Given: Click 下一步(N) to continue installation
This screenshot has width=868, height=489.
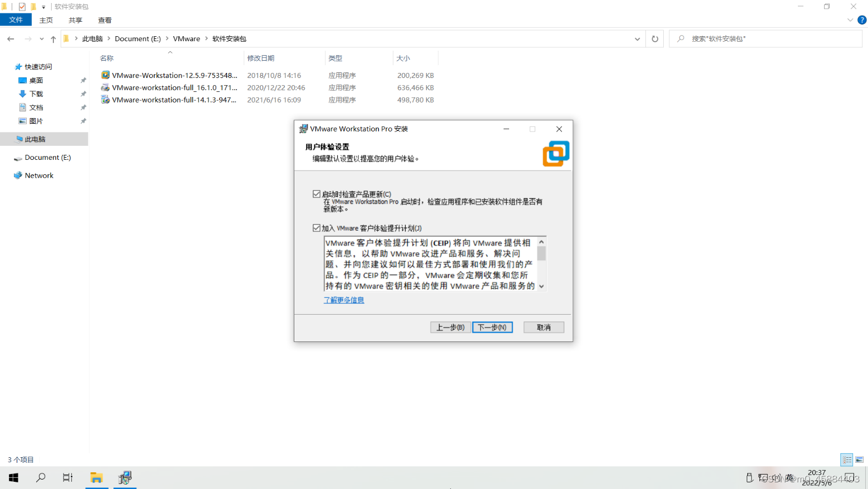Looking at the screenshot, I should point(492,327).
